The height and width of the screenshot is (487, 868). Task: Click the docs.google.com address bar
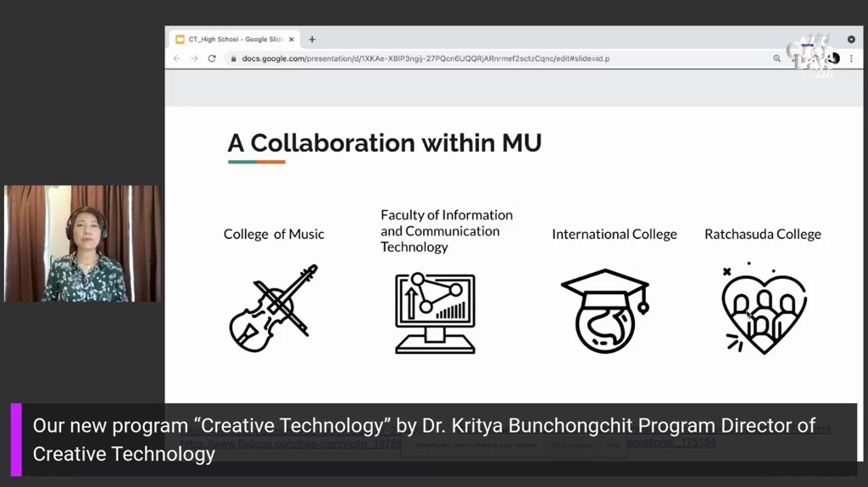(424, 58)
